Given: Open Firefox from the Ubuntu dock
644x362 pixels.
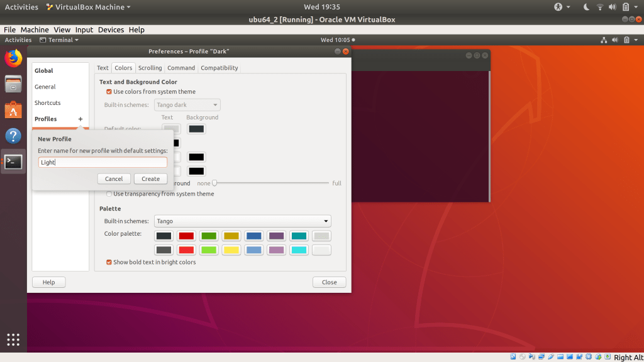Looking at the screenshot, I should point(13,57).
